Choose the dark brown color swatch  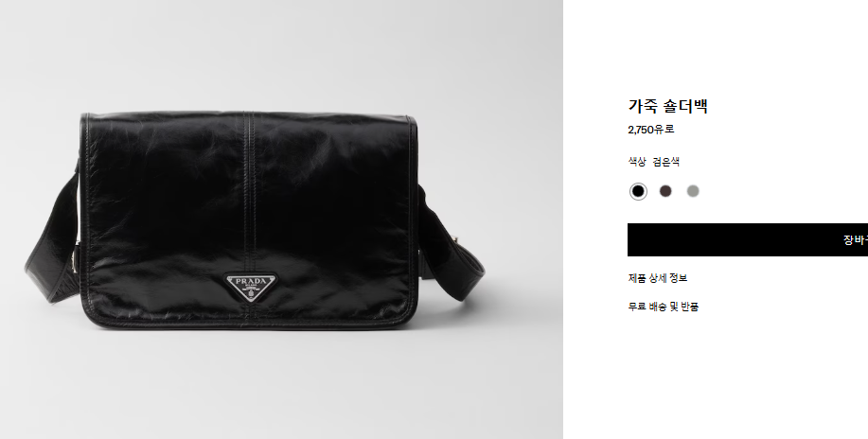[x=665, y=191]
